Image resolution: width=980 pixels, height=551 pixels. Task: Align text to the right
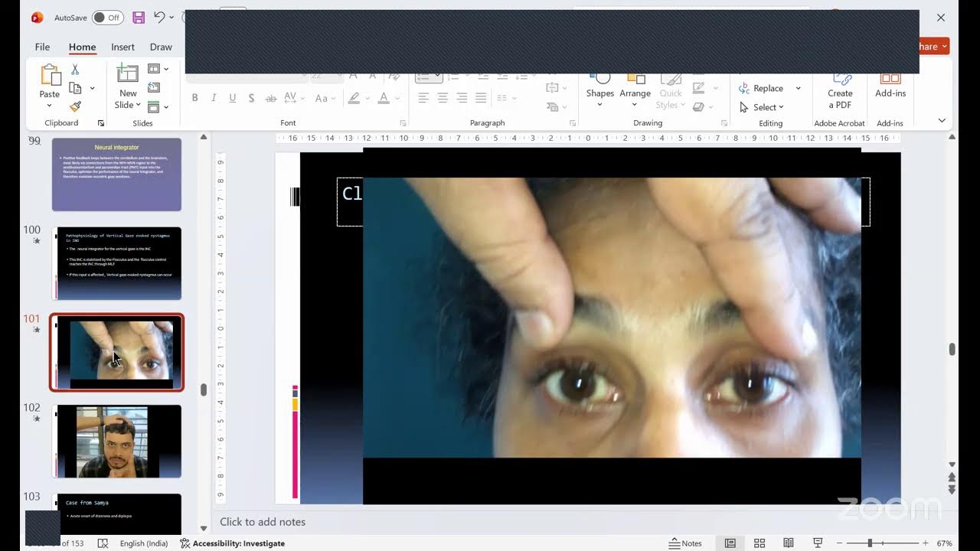click(x=462, y=98)
